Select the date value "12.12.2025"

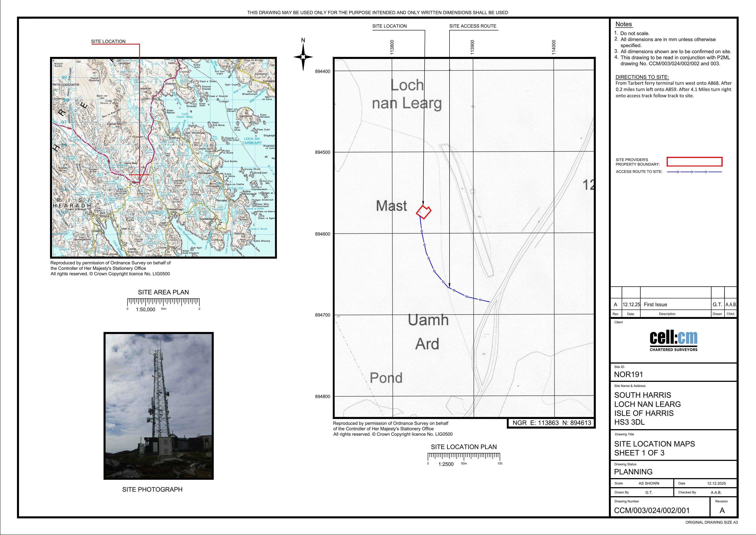716,484
